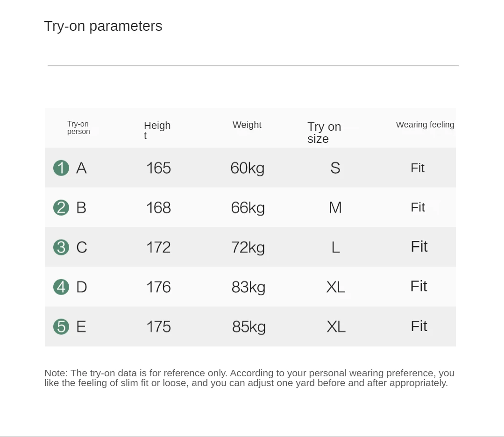Click the 165 height value
Viewport: 504px width, 437px height.
point(158,168)
